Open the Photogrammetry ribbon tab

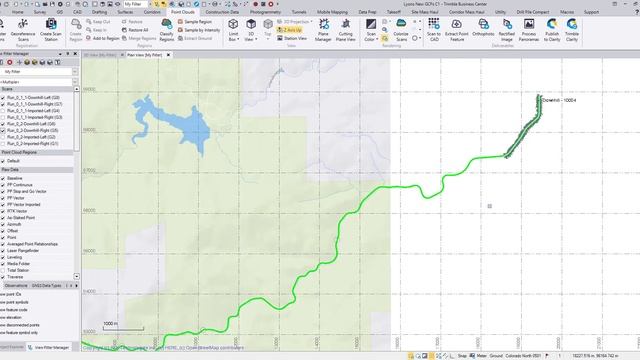[265, 12]
